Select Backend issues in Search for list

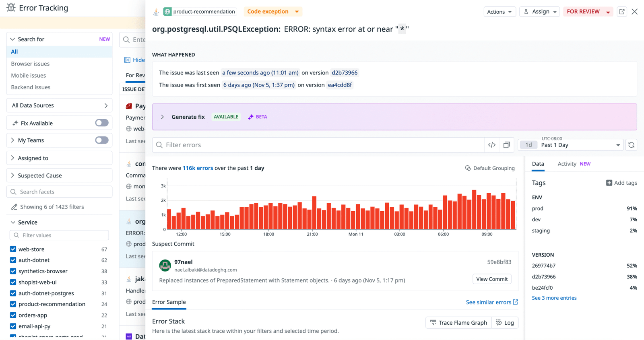[31, 87]
